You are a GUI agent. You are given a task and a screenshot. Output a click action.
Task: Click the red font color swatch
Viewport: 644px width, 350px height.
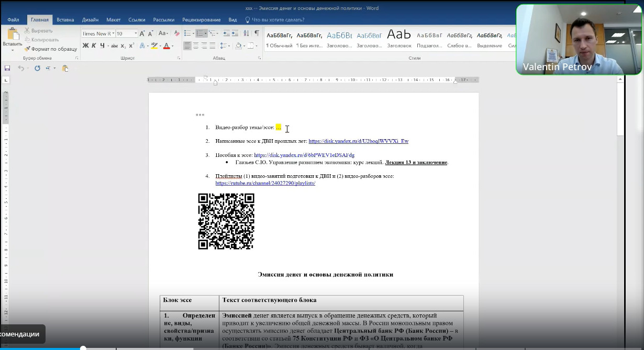[x=166, y=47]
